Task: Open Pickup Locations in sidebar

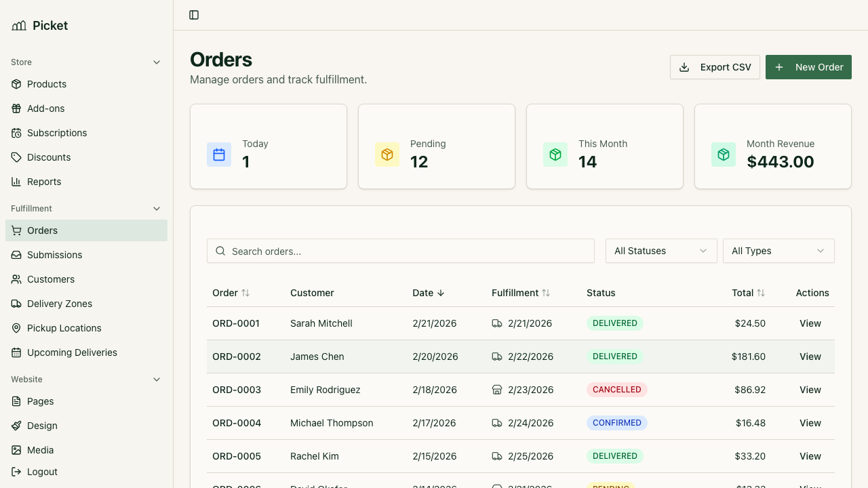Action: [86, 328]
